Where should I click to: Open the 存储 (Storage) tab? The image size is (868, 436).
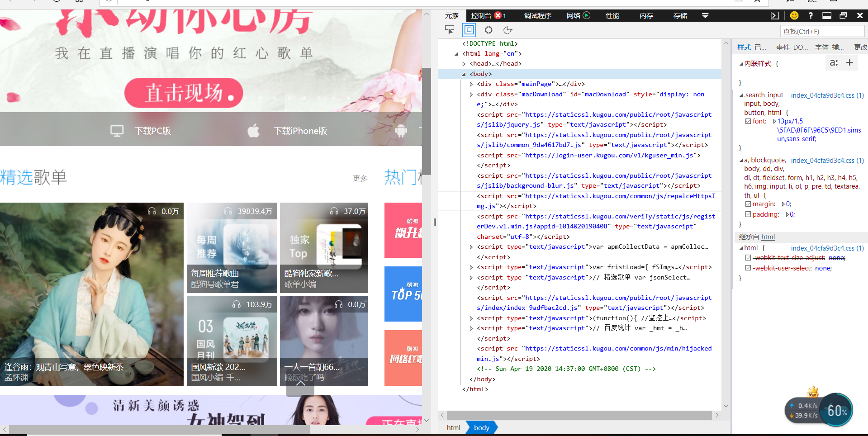pyautogui.click(x=680, y=15)
